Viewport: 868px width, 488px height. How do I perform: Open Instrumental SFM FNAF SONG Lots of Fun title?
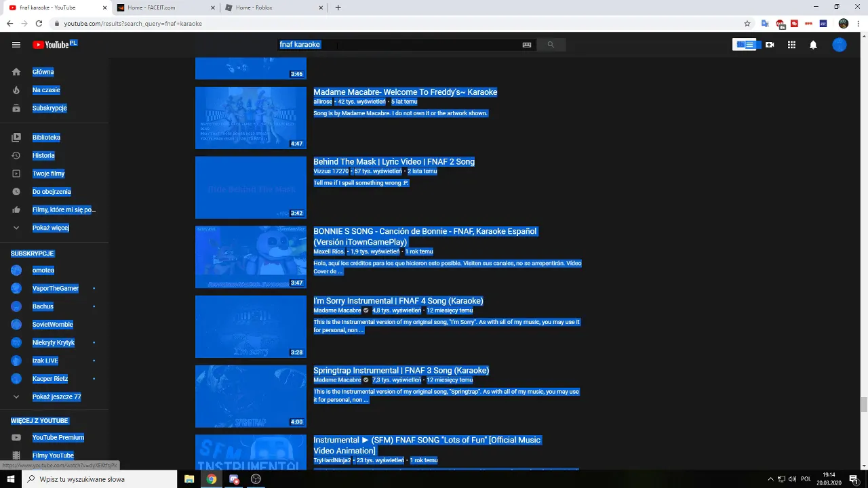pos(427,445)
